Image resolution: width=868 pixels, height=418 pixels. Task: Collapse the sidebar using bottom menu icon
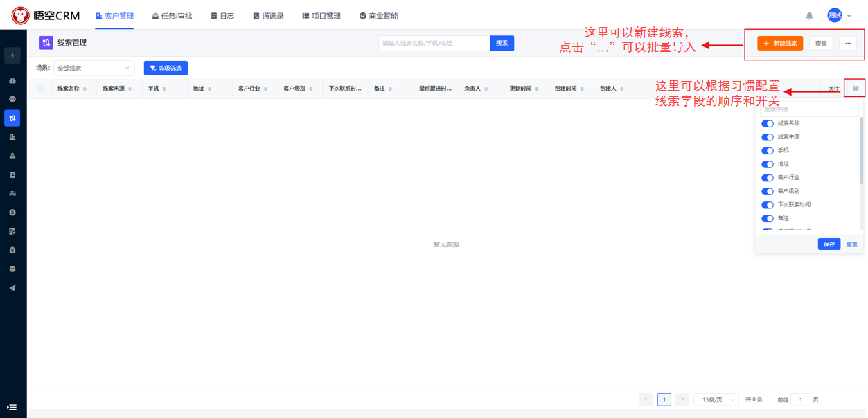(x=12, y=407)
